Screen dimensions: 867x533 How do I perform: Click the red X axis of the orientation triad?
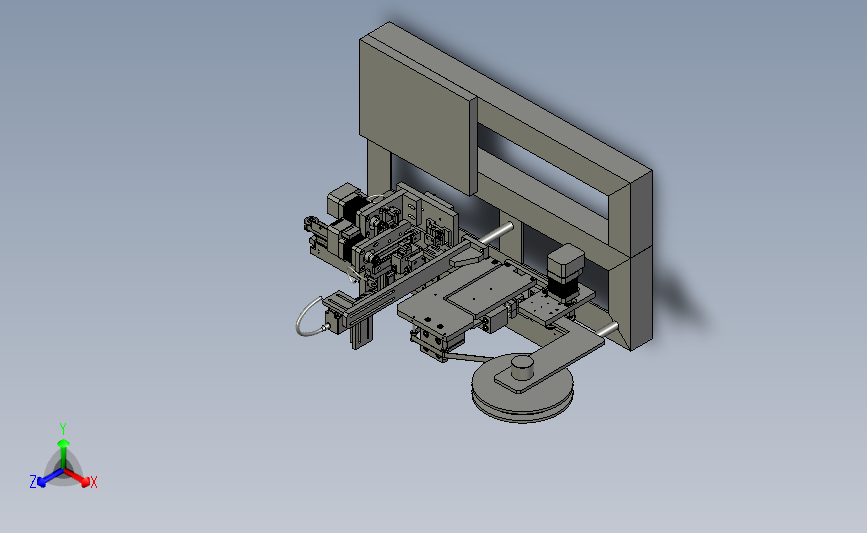(x=80, y=478)
